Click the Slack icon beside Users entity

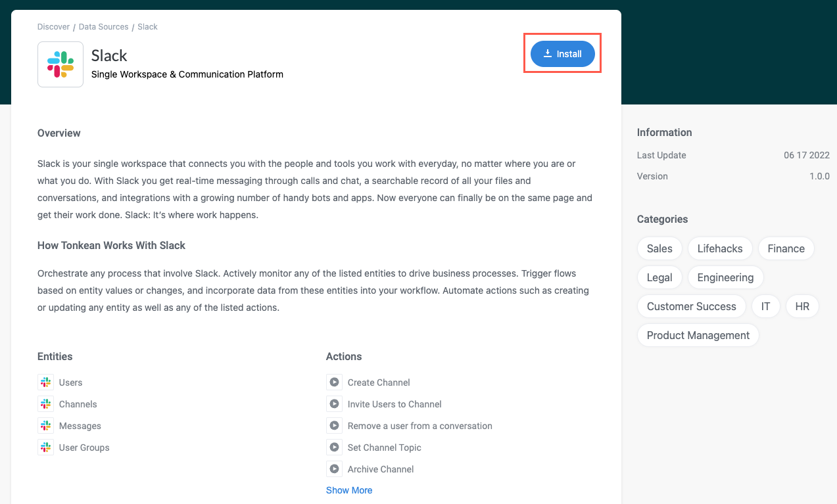45,382
